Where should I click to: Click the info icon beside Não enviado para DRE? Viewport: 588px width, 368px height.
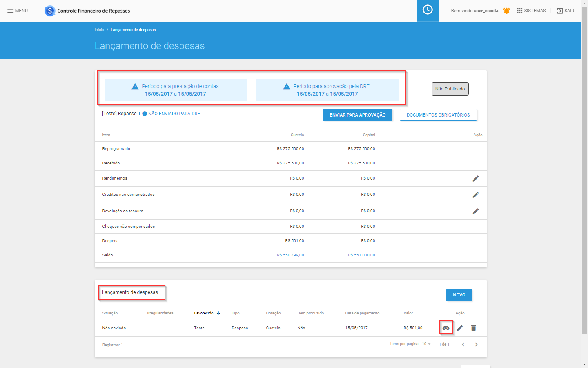tap(145, 114)
